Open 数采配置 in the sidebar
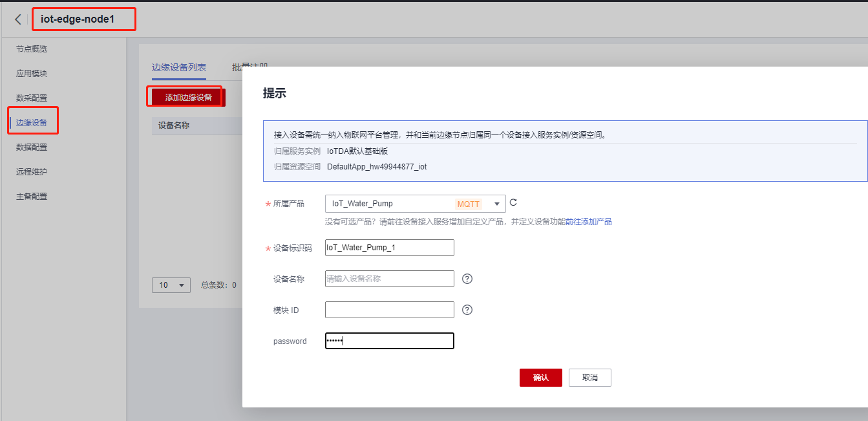Screen dimensions: 868x421 click(x=32, y=98)
